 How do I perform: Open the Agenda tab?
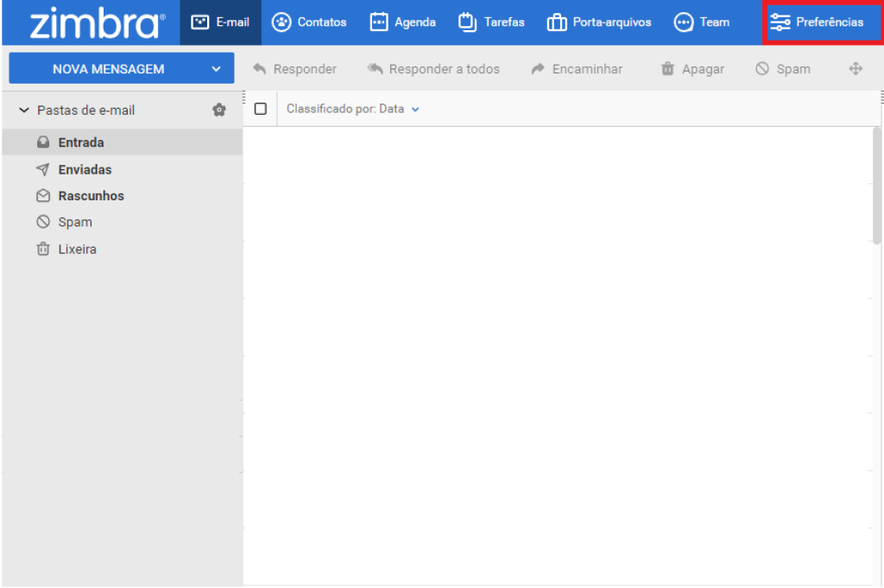(x=402, y=22)
